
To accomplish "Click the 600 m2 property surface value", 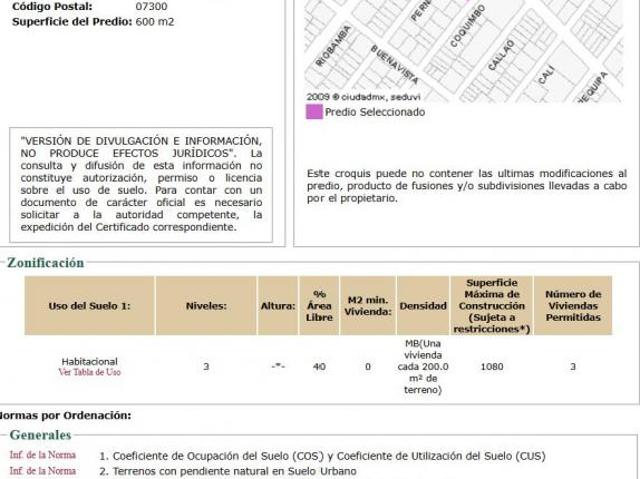I will pos(155,22).
